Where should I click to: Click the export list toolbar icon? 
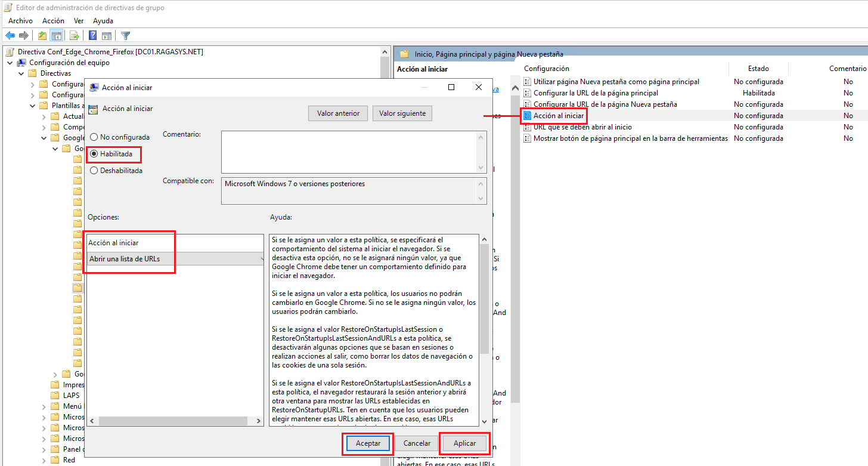[74, 35]
